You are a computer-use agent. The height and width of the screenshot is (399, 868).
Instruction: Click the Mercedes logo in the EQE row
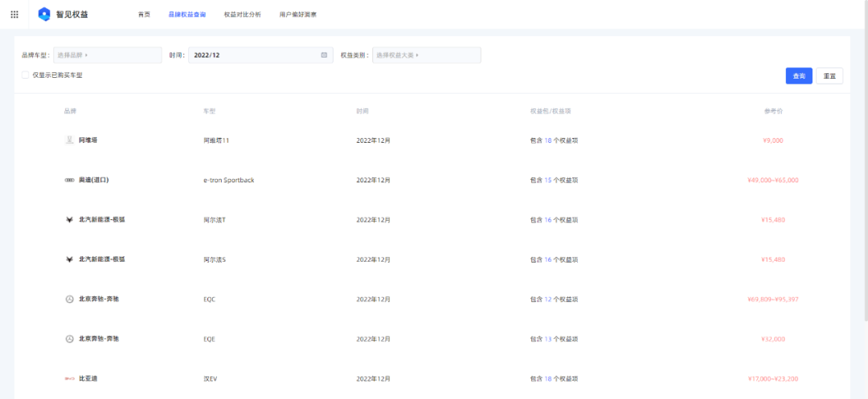(x=69, y=339)
